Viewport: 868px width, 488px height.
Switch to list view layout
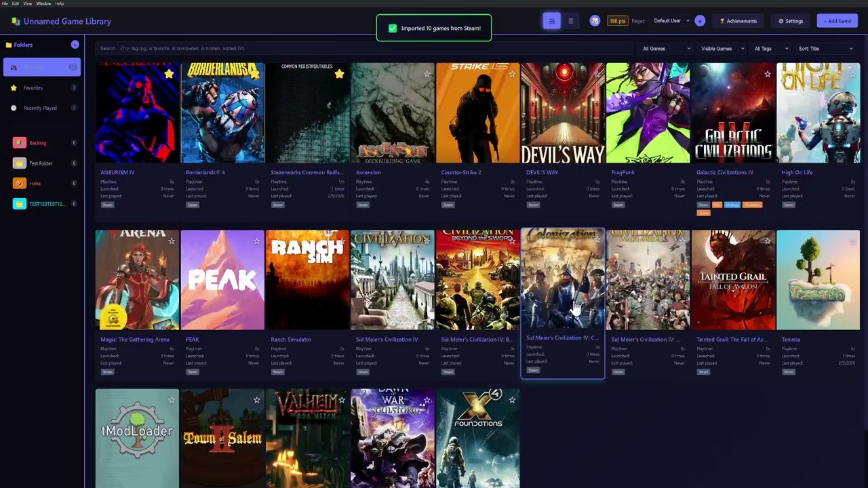(x=571, y=21)
